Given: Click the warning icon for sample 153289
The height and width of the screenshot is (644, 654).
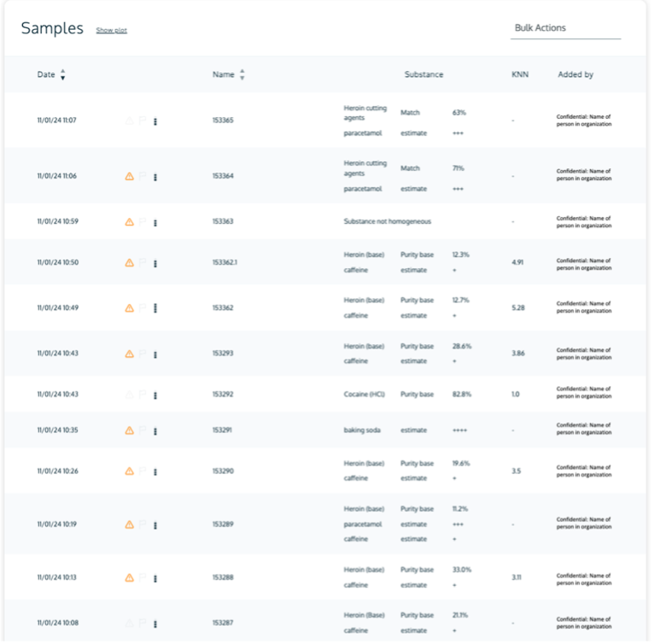Looking at the screenshot, I should tap(130, 524).
